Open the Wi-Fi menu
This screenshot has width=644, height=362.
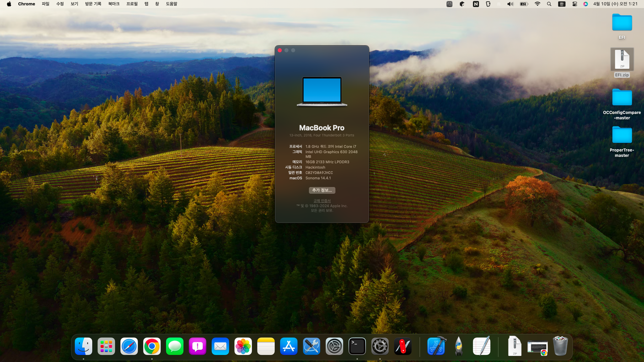(x=537, y=4)
